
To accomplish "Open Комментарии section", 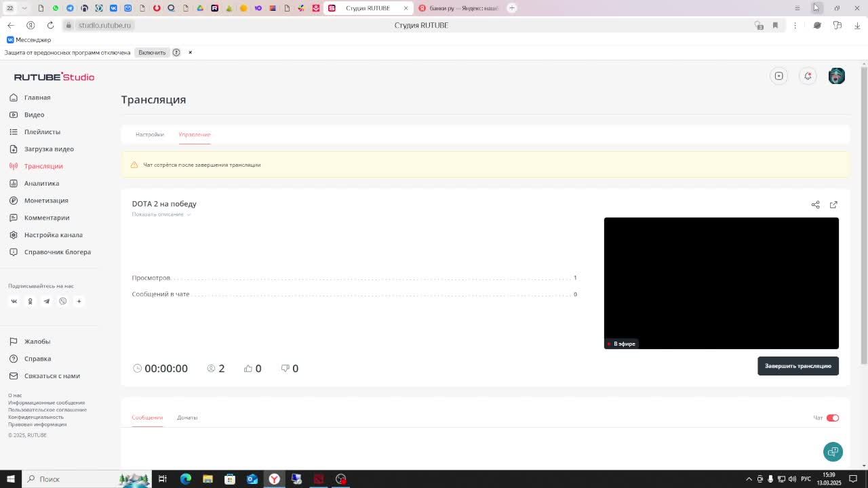I will pos(39,218).
